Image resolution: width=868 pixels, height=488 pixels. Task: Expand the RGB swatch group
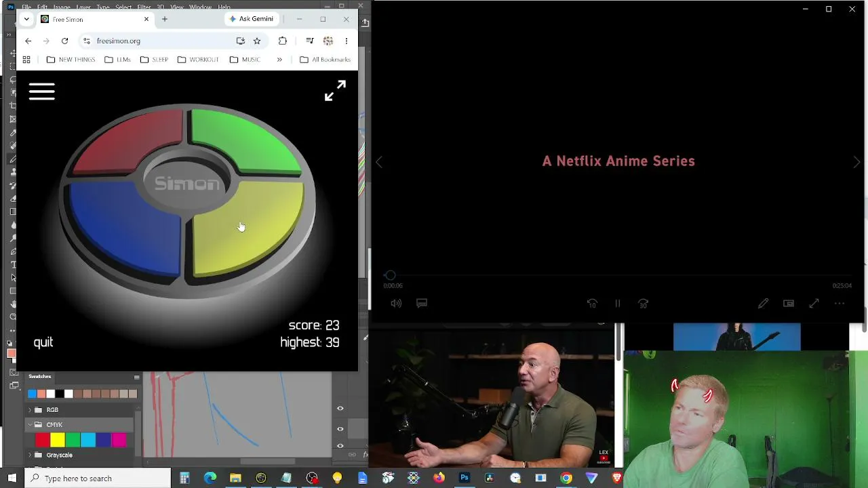(29, 410)
